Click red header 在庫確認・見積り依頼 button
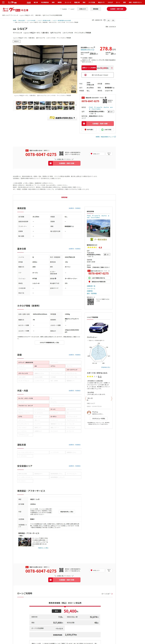This screenshot has width=145, height=644. click(x=116, y=9)
